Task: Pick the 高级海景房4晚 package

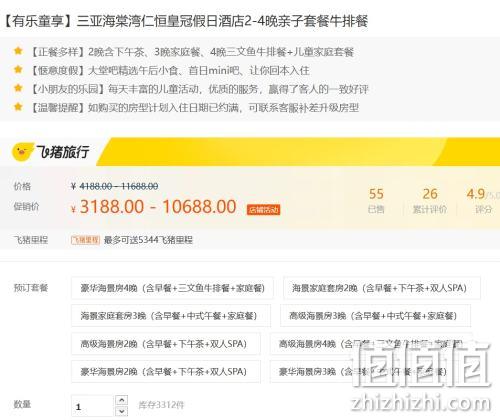Action: (x=371, y=344)
